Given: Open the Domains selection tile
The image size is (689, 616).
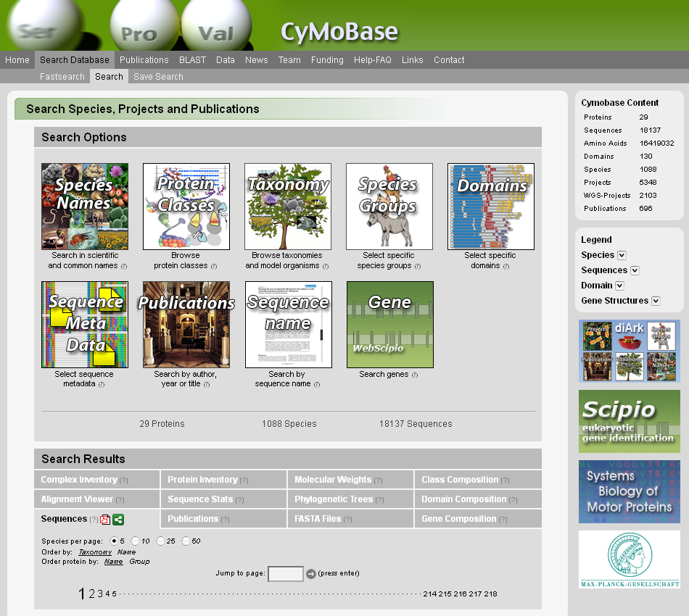Looking at the screenshot, I should pos(491,207).
